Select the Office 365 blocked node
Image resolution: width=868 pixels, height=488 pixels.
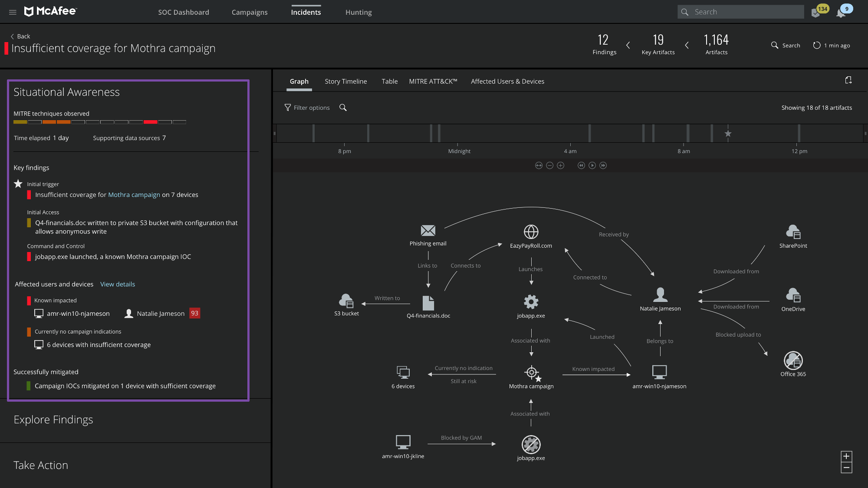793,360
